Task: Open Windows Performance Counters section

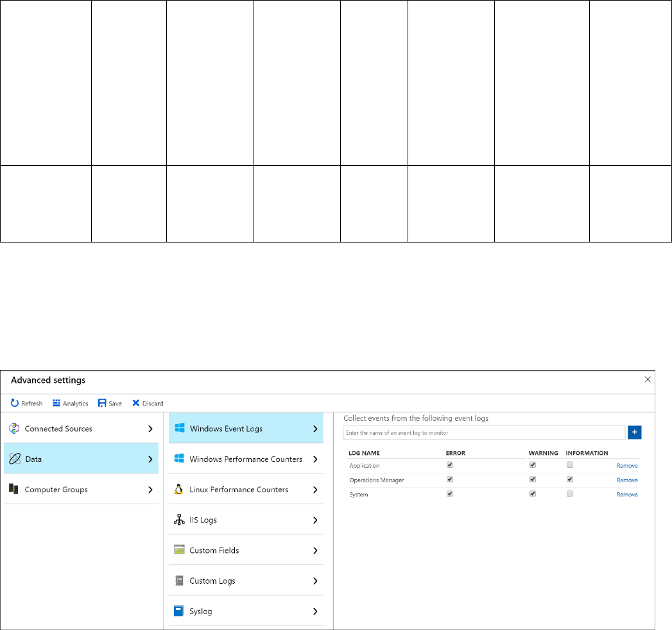Action: pos(246,459)
